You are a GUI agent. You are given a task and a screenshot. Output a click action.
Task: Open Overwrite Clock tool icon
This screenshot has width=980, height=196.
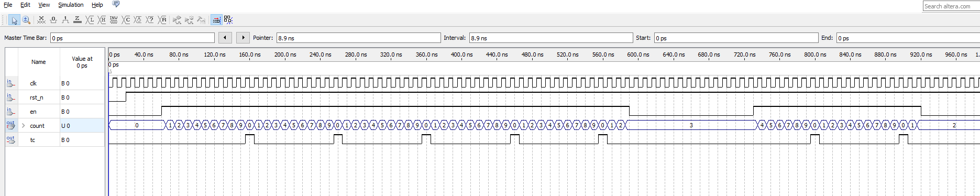pyautogui.click(x=138, y=20)
